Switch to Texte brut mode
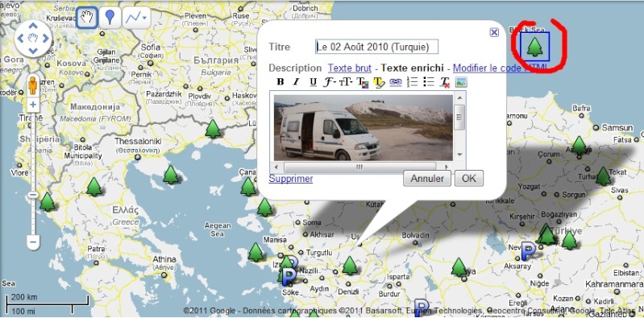The width and height of the screenshot is (644, 318). tap(350, 68)
